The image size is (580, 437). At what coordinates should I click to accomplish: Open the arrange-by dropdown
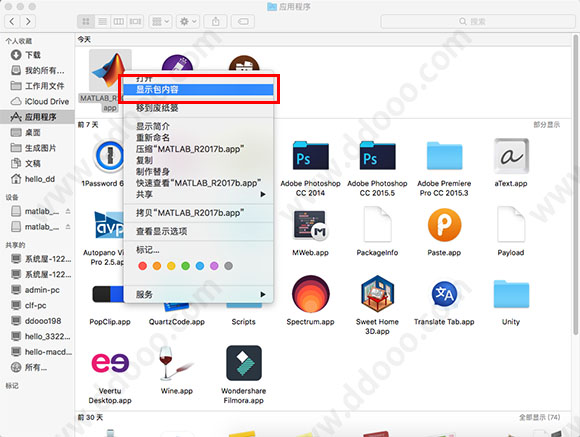161,21
